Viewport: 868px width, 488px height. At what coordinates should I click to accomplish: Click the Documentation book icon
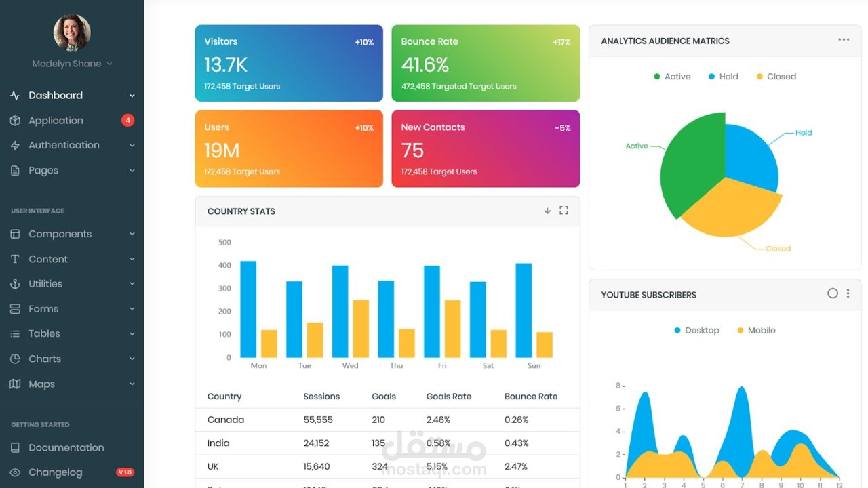pyautogui.click(x=15, y=448)
